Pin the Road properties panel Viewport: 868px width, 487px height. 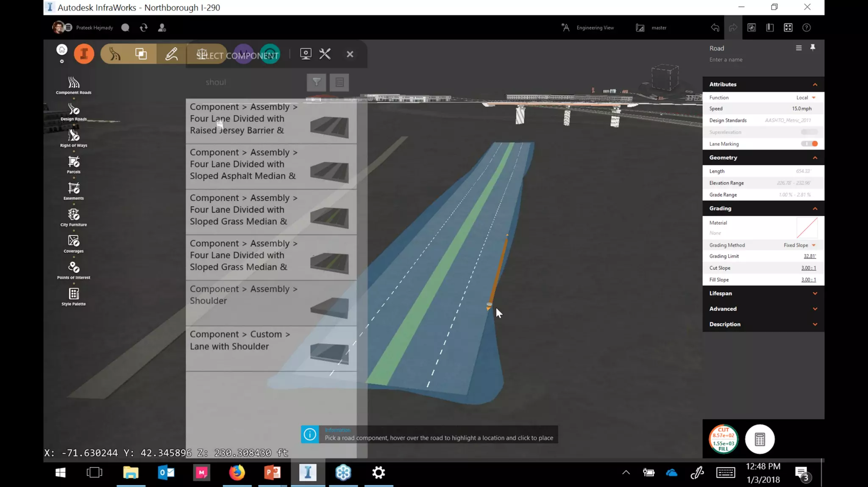812,47
